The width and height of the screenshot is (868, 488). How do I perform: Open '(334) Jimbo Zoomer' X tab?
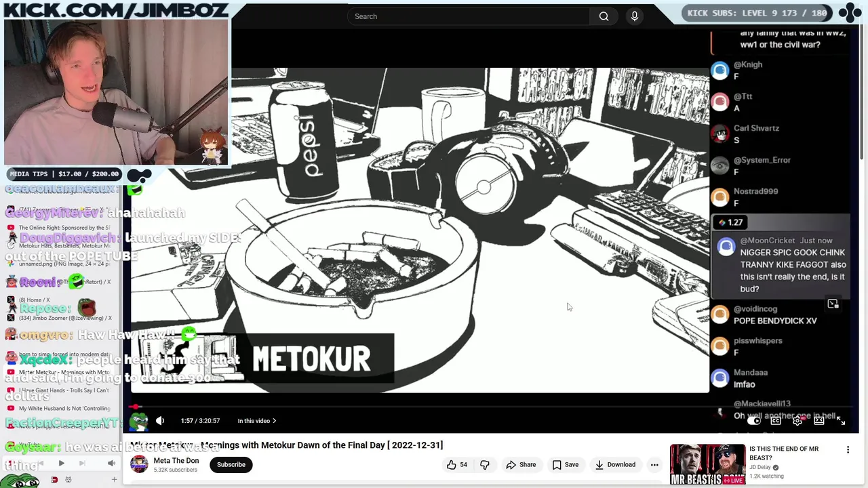tap(60, 318)
